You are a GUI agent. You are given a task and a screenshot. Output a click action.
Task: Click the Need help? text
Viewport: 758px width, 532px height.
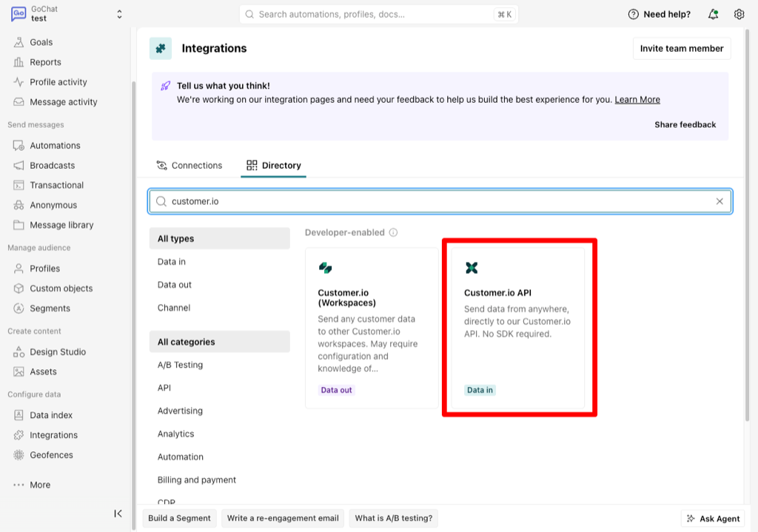[667, 14]
